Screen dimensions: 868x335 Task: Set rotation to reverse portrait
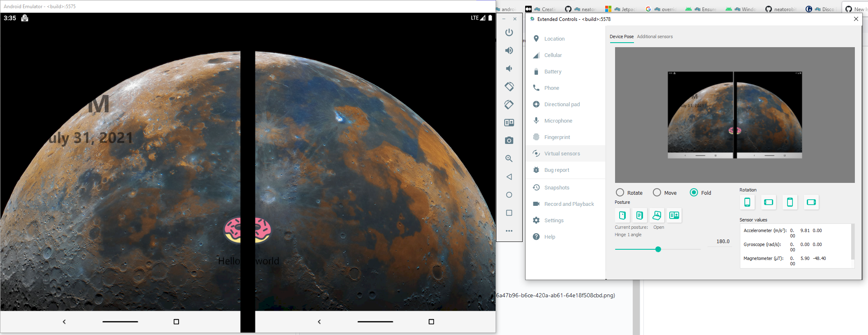click(790, 202)
